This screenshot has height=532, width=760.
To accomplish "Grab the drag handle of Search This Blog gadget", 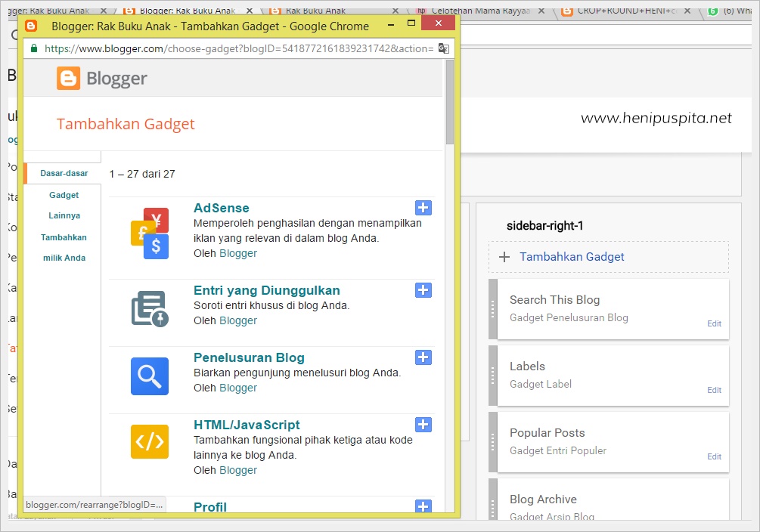I will point(493,309).
